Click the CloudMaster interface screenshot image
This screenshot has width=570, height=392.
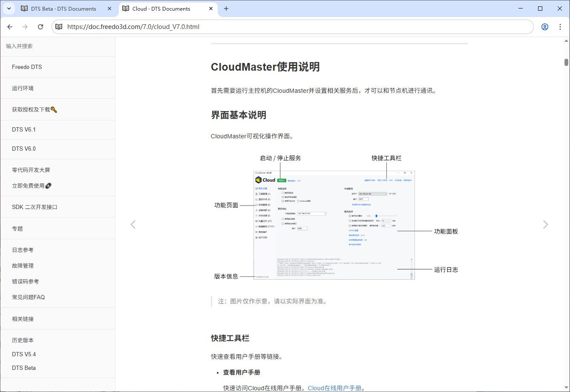coord(334,225)
